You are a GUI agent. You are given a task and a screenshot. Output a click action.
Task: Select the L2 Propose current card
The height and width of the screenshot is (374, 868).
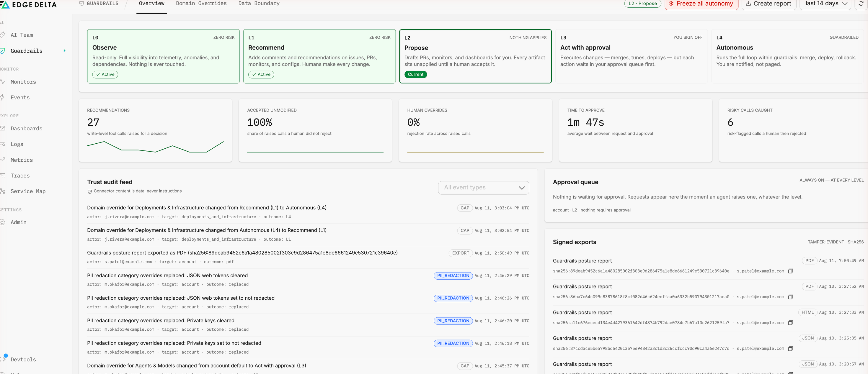[x=475, y=56]
